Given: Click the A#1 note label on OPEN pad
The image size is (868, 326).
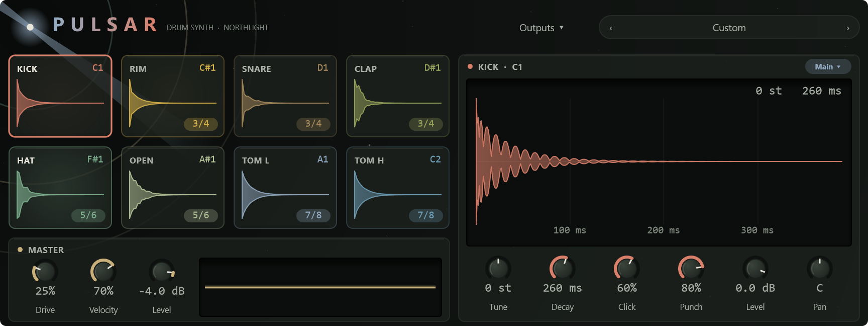Looking at the screenshot, I should pos(207,159).
